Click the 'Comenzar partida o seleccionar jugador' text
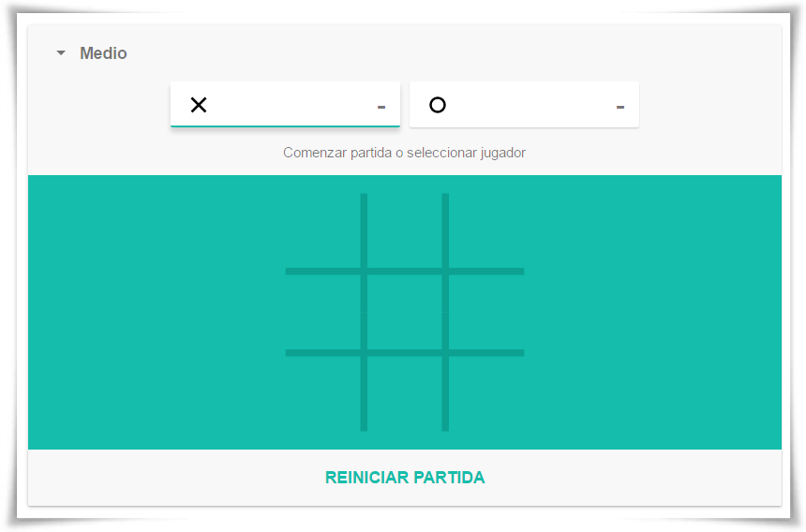 point(404,153)
